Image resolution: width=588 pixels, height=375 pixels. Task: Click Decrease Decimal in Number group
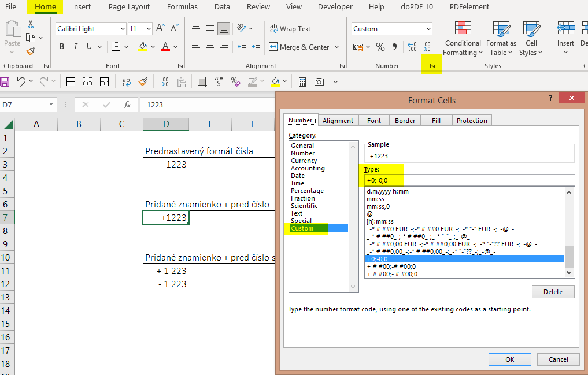426,47
